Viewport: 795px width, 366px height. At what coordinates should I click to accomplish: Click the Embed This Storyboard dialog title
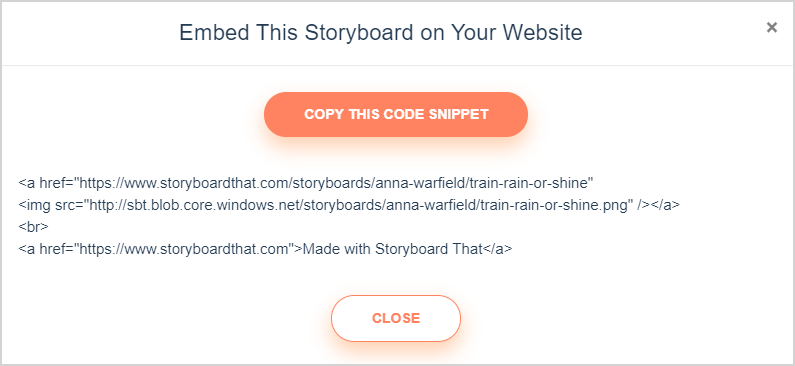381,33
